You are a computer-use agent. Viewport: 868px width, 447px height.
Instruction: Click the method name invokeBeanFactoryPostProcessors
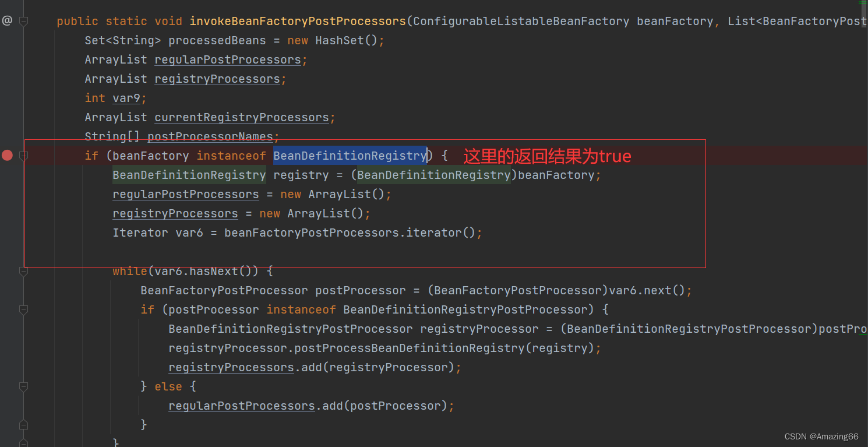coord(298,22)
